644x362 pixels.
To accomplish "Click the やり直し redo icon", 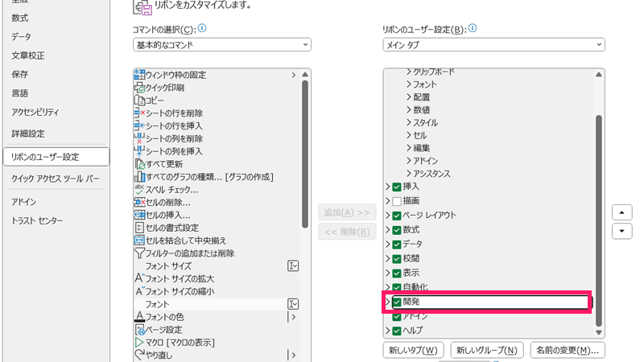I will point(139,355).
